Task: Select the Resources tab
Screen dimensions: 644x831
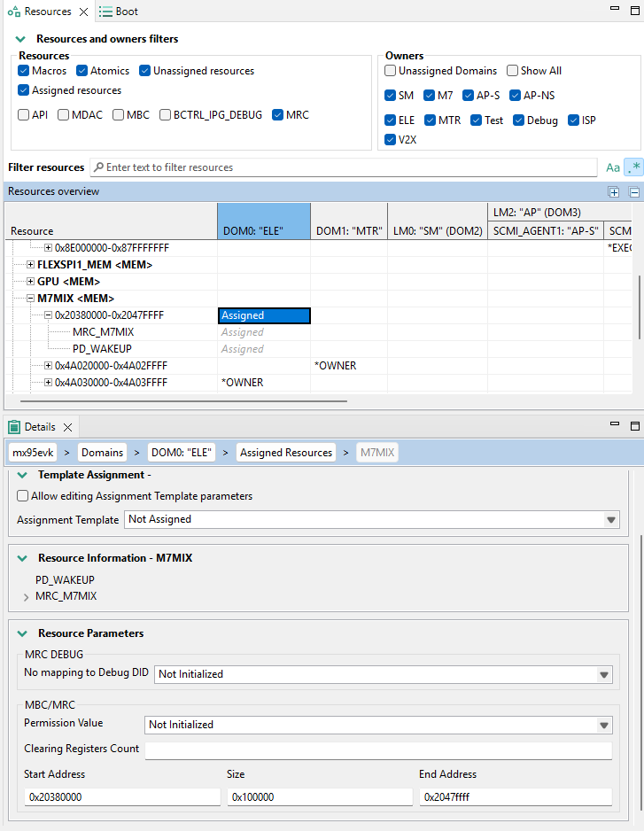Action: coord(48,12)
